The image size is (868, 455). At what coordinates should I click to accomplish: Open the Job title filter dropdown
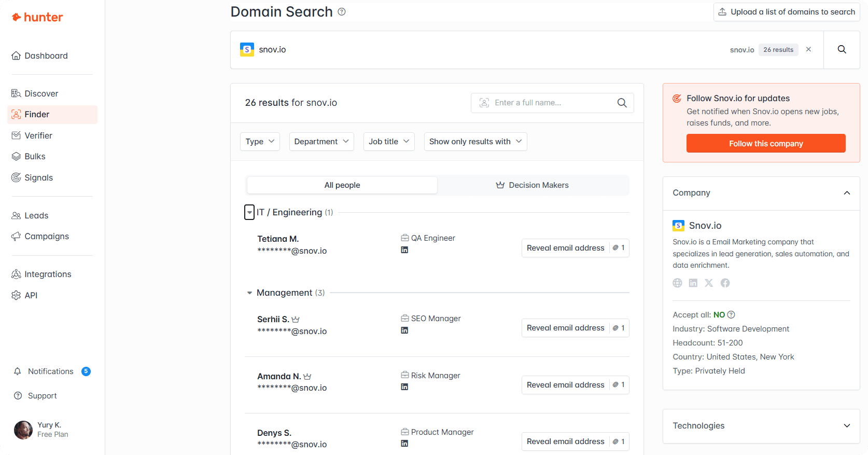[389, 142]
